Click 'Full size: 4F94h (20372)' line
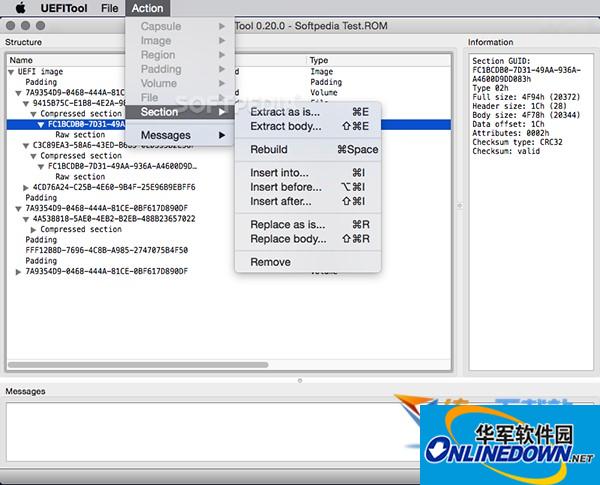600x485 pixels. pyautogui.click(x=526, y=97)
